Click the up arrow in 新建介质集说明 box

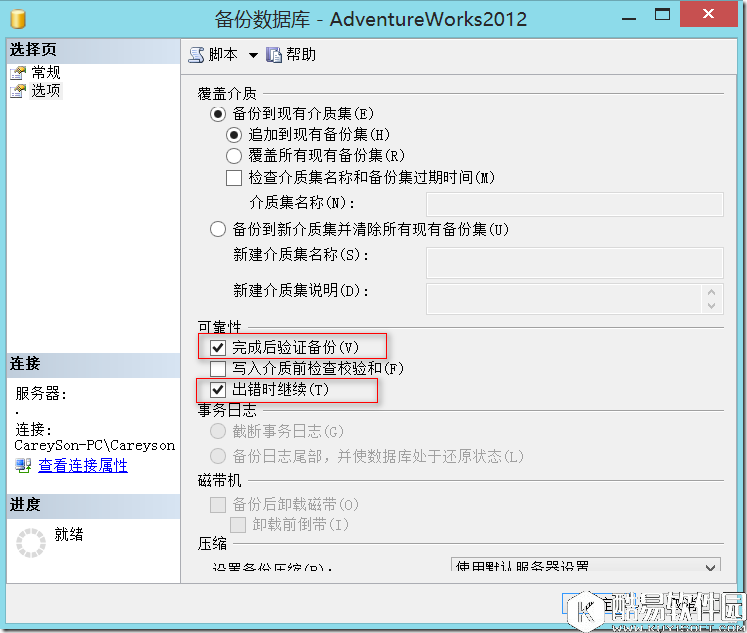pyautogui.click(x=712, y=292)
